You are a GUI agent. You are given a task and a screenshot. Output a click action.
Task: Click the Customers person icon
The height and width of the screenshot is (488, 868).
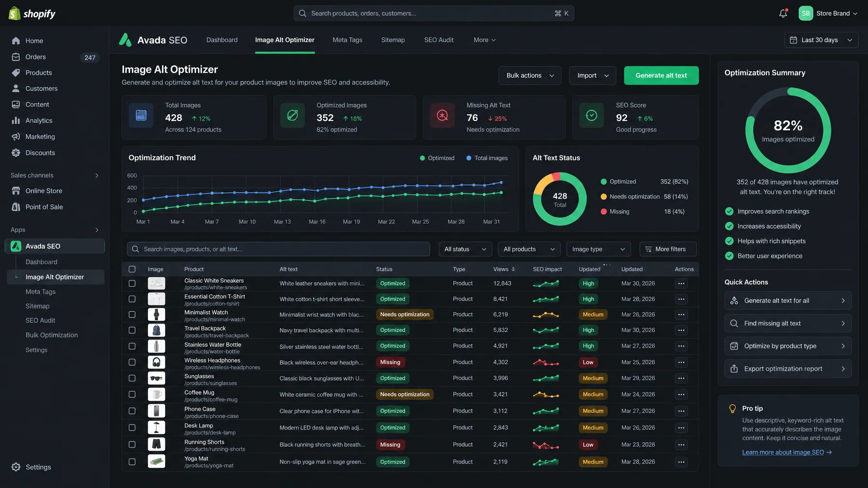[x=16, y=89]
